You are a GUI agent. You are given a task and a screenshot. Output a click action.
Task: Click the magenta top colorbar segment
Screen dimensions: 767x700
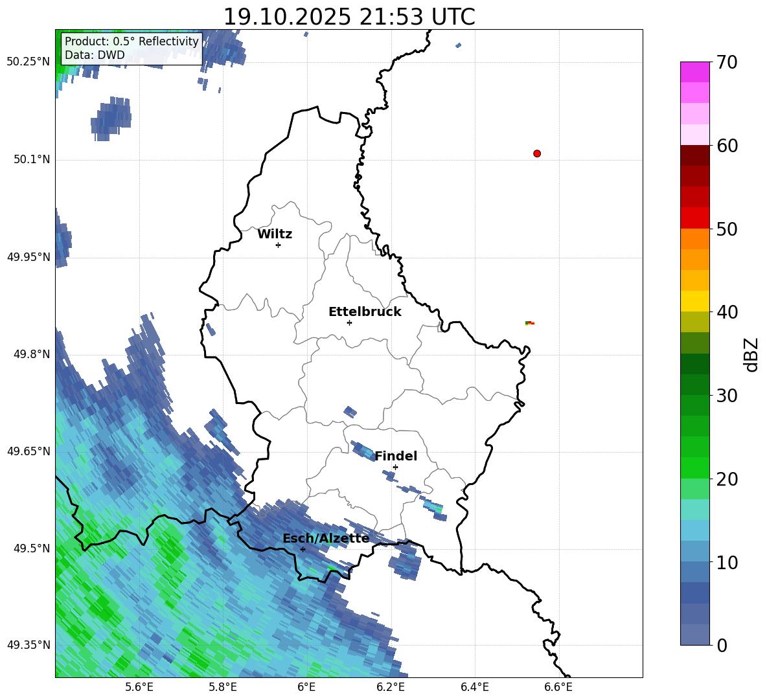tap(694, 72)
